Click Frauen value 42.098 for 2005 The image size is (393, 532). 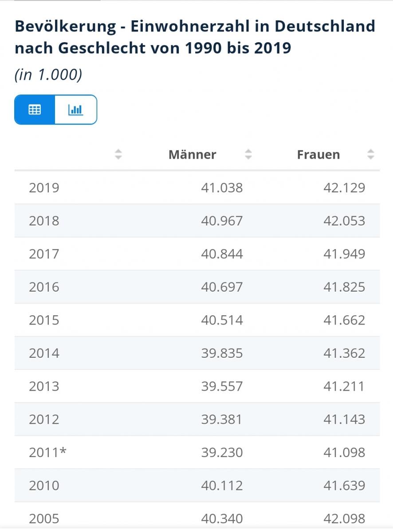(344, 518)
